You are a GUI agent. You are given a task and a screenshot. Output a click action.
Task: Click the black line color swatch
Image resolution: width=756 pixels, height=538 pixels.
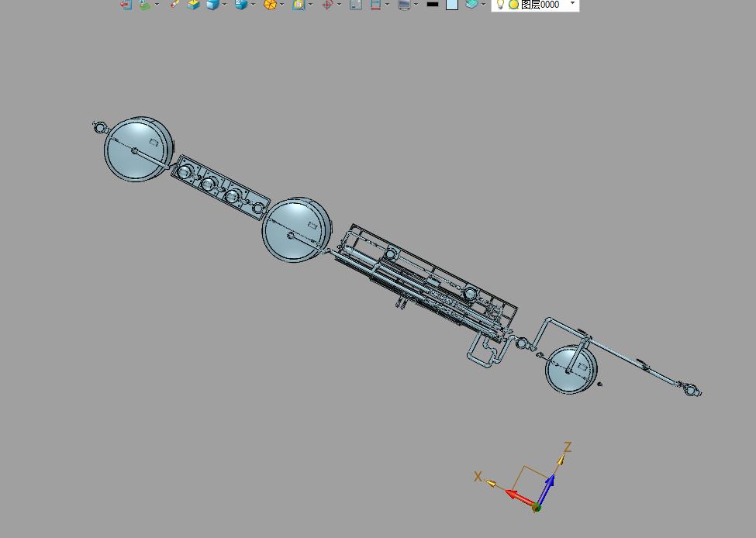[433, 5]
